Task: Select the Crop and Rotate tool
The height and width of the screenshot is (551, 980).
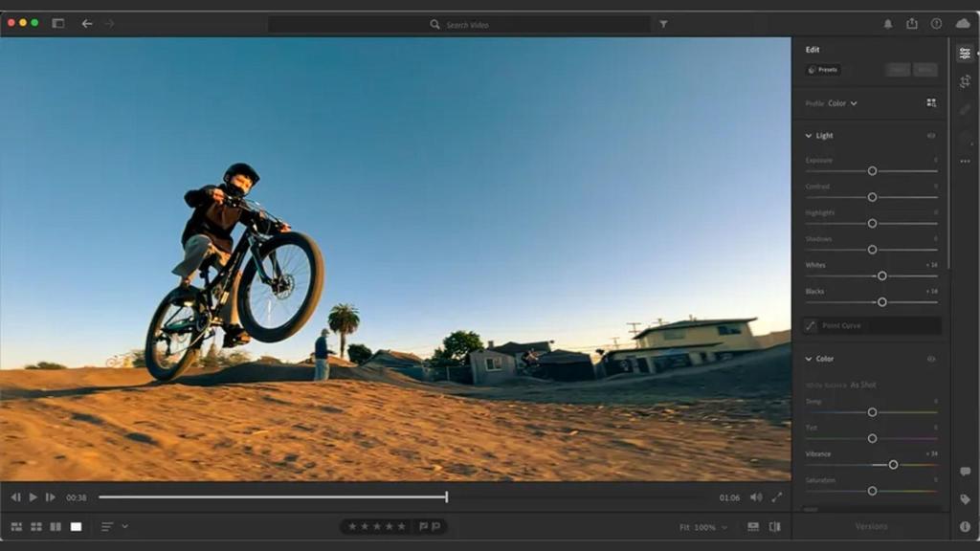Action: [965, 81]
